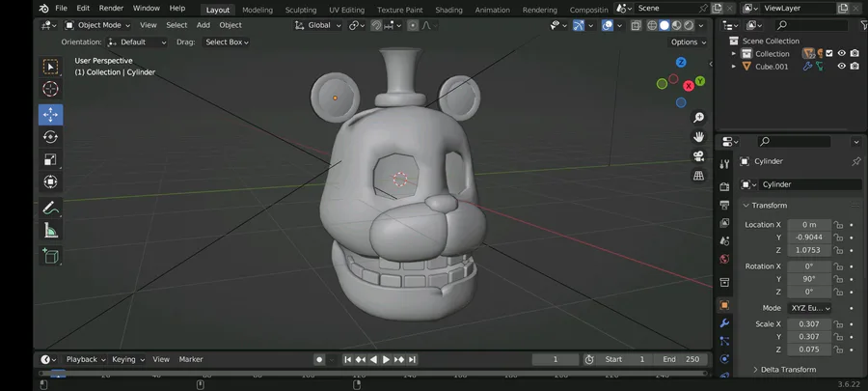868x391 pixels.
Task: Open the viewport Add menu
Action: pos(203,25)
